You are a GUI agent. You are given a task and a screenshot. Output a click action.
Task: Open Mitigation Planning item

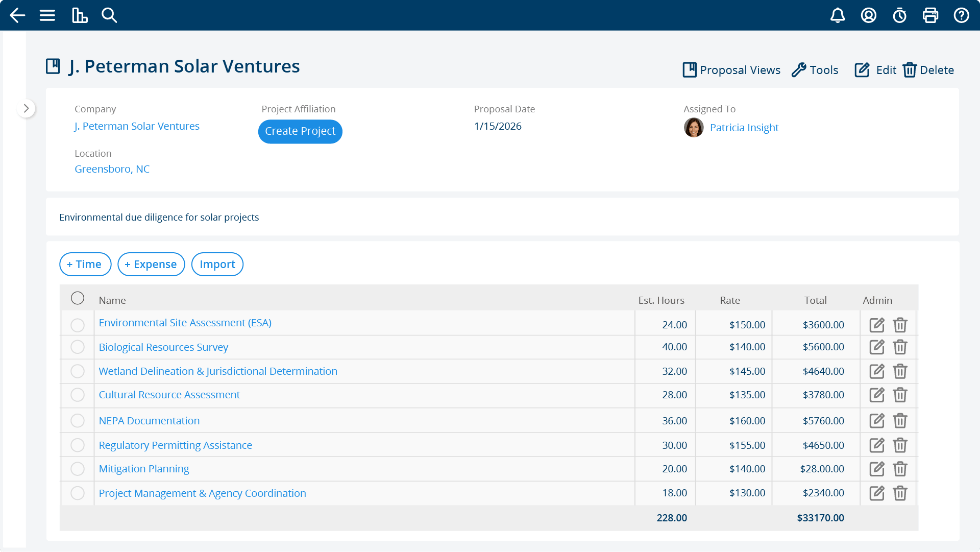pos(144,469)
